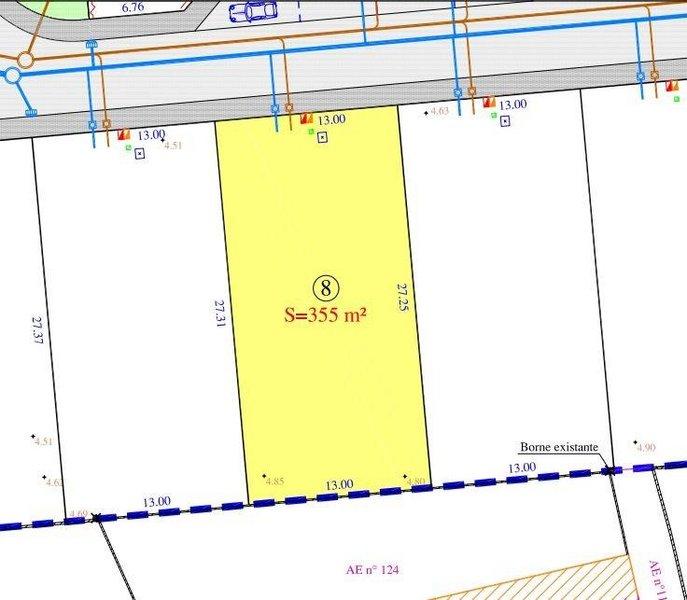
Task: Click the small green square above the yellow lot
Action: pos(311,132)
